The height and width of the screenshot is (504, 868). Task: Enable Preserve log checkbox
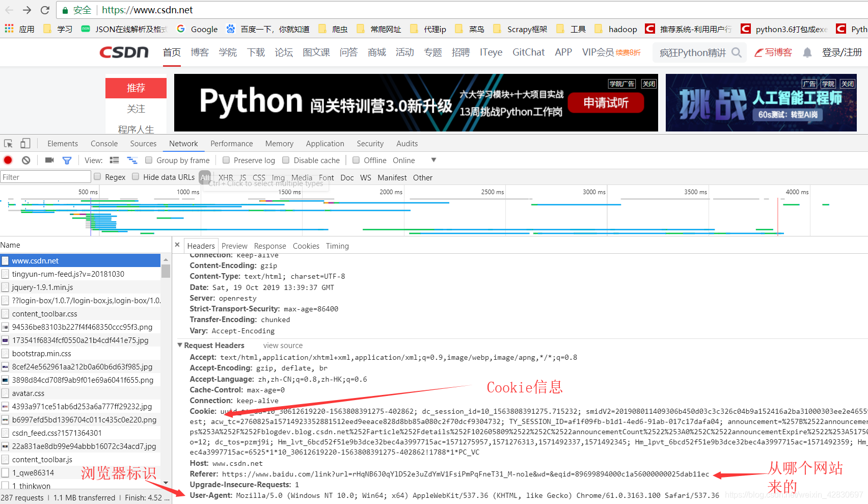(x=226, y=160)
